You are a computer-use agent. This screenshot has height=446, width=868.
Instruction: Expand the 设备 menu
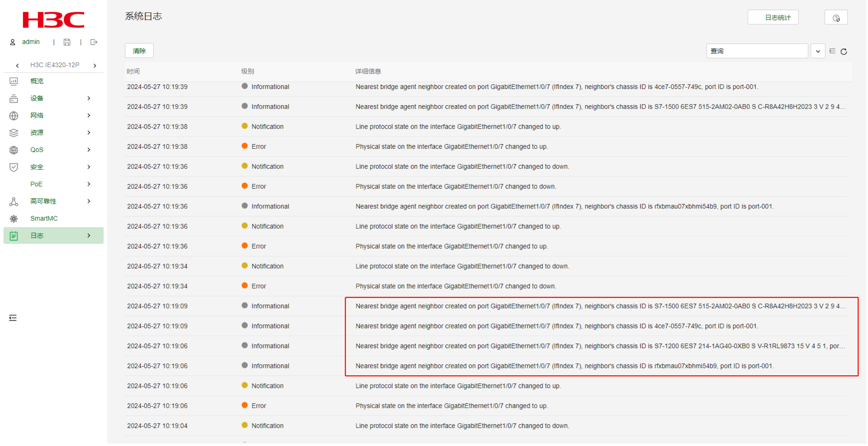37,98
